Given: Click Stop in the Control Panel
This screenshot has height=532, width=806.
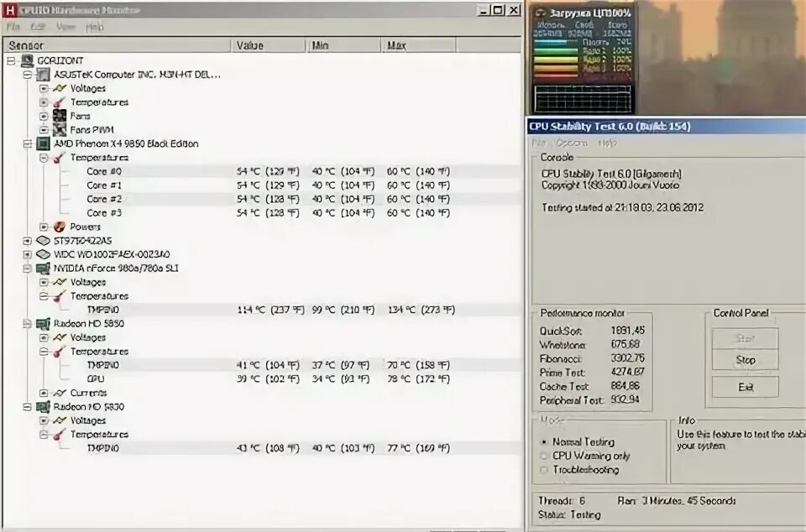Looking at the screenshot, I should click(x=746, y=359).
